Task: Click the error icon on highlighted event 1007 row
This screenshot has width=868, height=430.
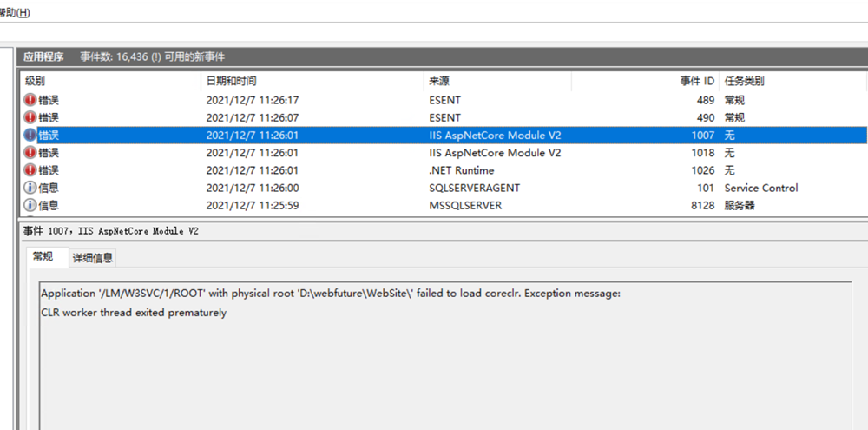Action: [x=30, y=136]
